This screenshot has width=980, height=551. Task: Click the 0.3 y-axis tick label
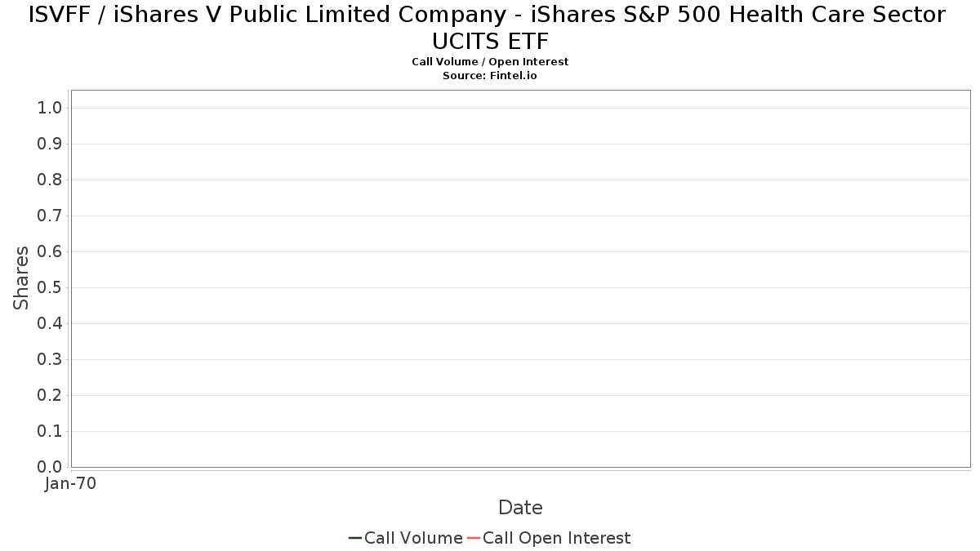click(50, 360)
